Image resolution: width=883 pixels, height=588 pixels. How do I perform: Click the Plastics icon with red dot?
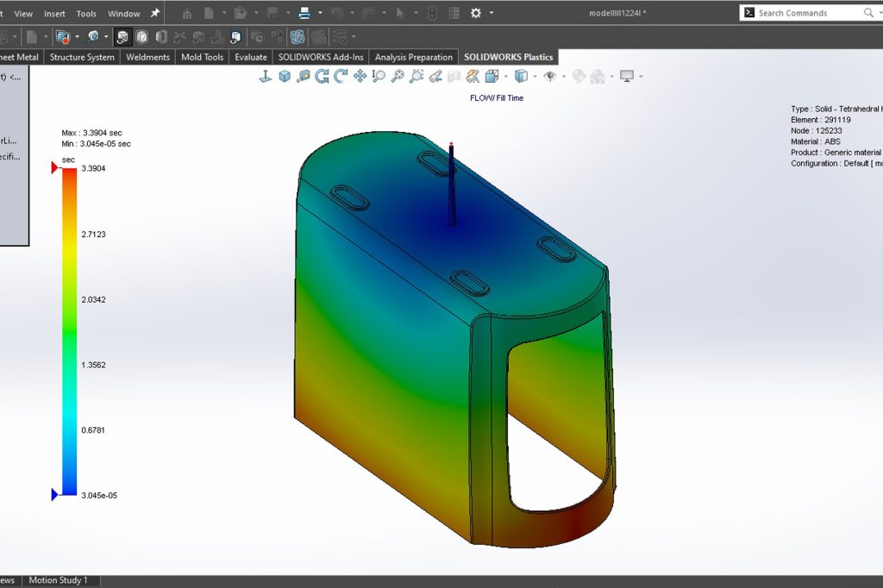(x=62, y=37)
